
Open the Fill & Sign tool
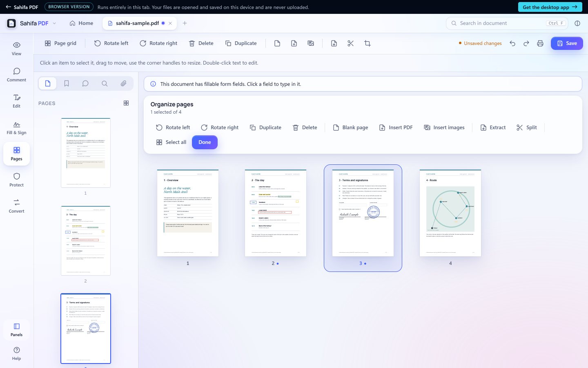[x=16, y=128]
